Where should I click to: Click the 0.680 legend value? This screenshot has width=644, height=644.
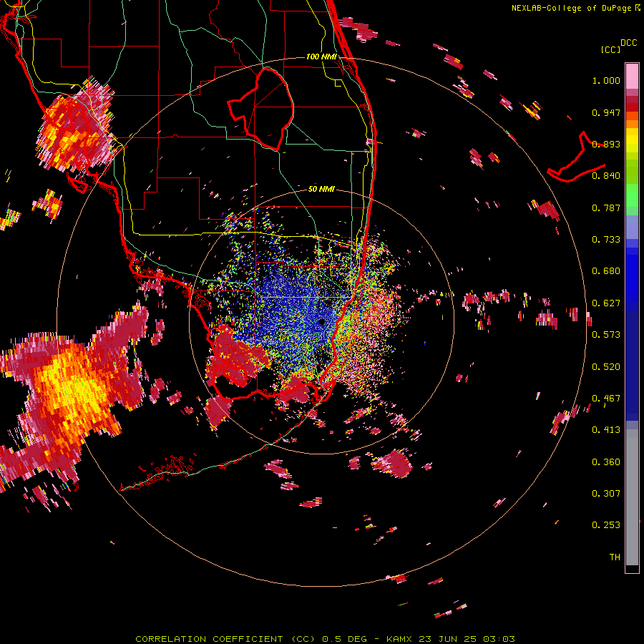(x=606, y=271)
